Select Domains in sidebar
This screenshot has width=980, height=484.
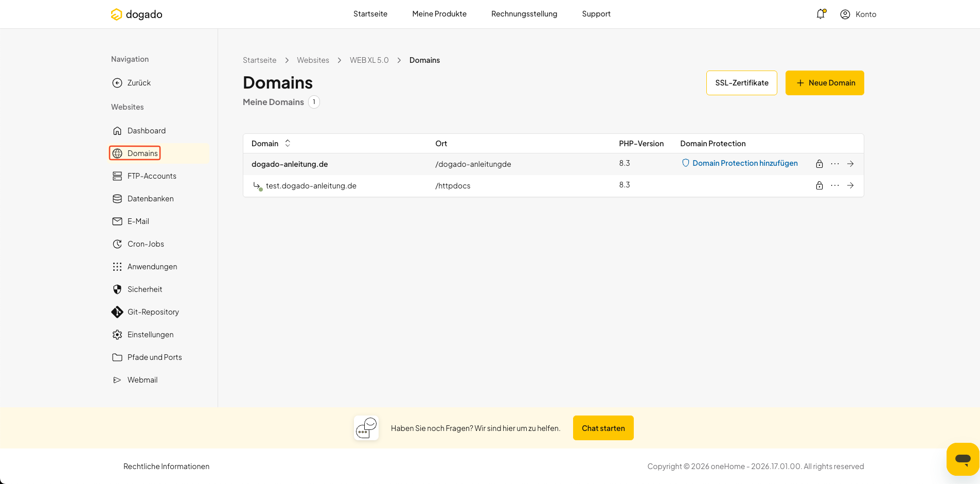coord(135,153)
